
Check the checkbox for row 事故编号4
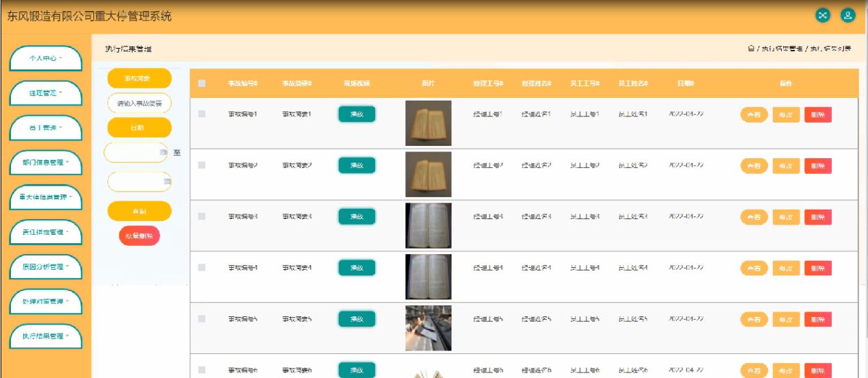point(202,268)
